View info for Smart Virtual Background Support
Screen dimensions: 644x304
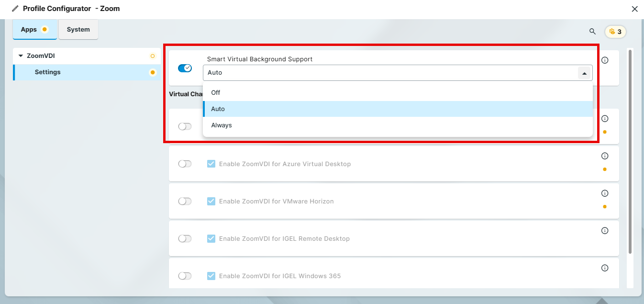pos(604,60)
